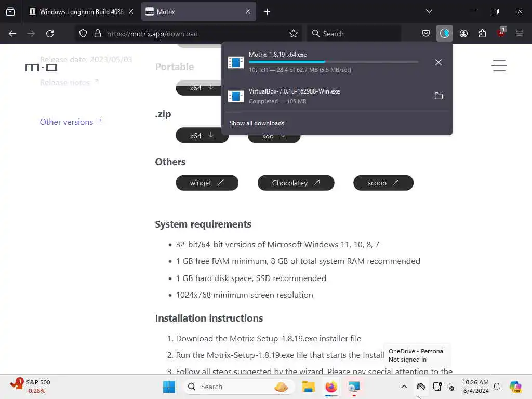The image size is (532, 399).
Task: Toggle the downloads panel toolbar button
Action: [445, 34]
